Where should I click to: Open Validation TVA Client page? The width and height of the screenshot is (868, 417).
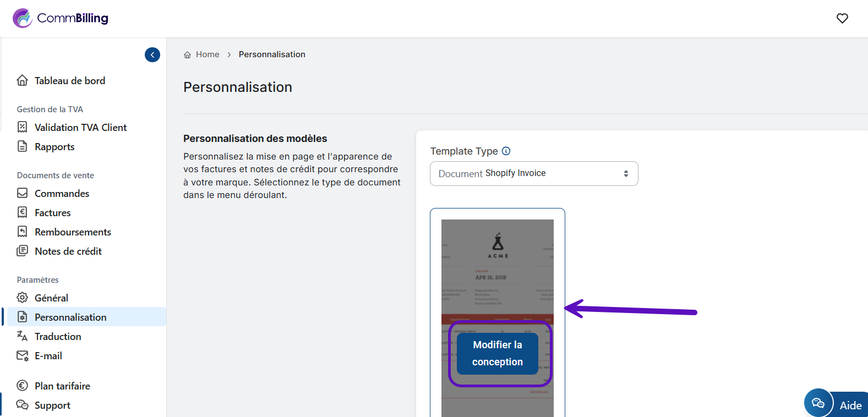(x=80, y=128)
